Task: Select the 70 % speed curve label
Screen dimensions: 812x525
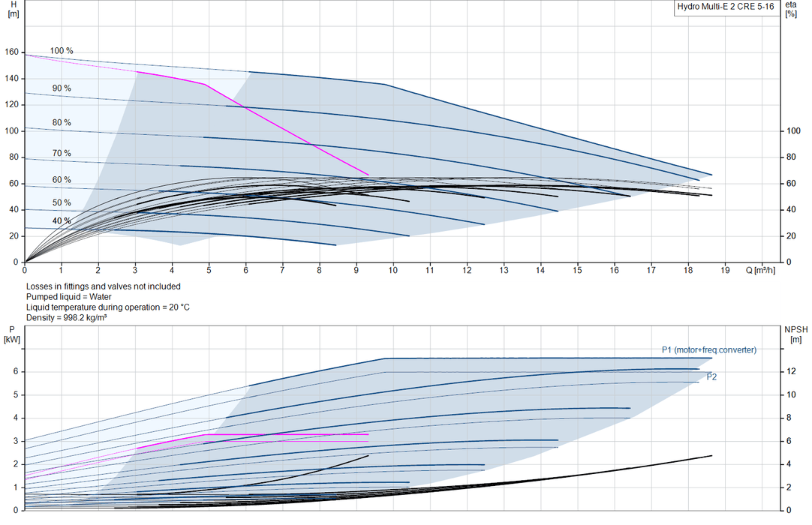Action: tap(62, 153)
